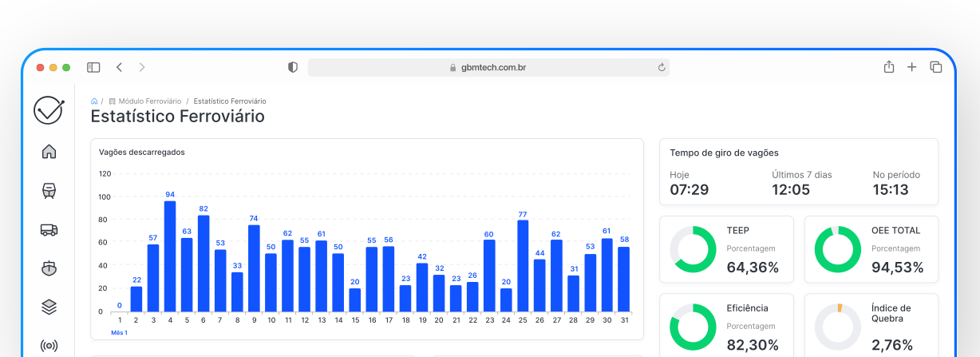Show the tab overview
Viewport: 980px width, 357px height.
tap(935, 68)
